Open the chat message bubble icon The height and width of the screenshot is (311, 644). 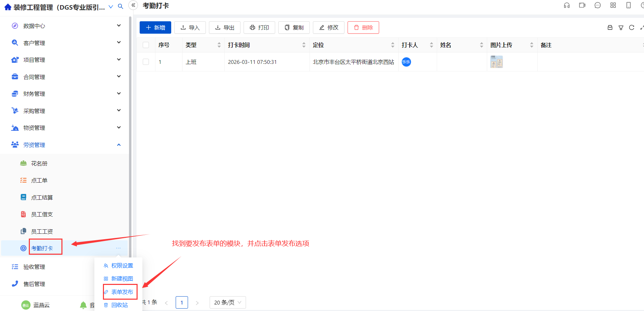598,5
